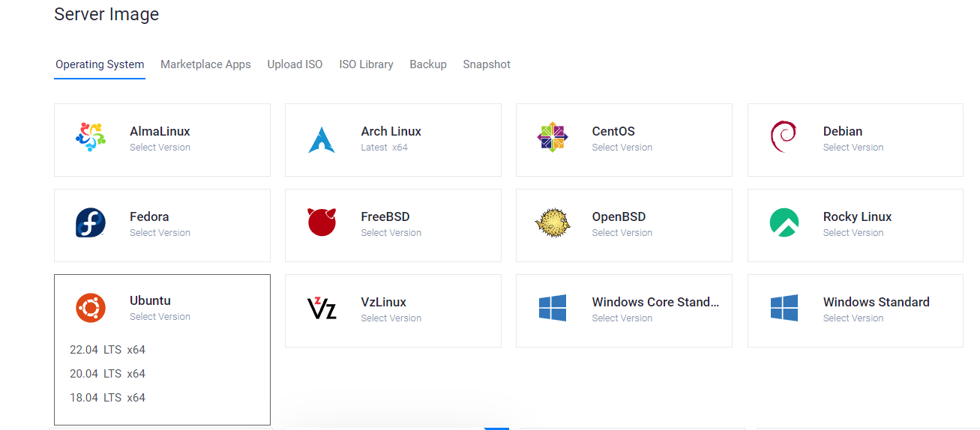Open the Snapshot tab
This screenshot has width=980, height=430.
[x=487, y=64]
